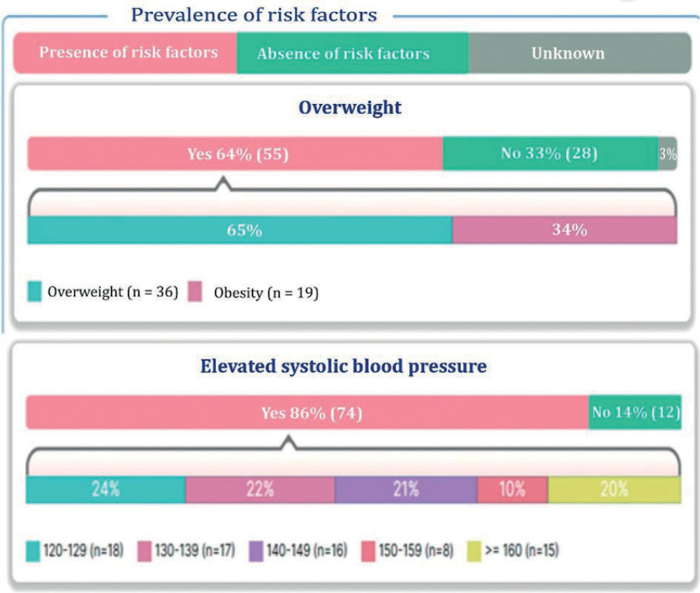Click the No 14% (12) blood pressure bar
Image resolution: width=700 pixels, height=593 pixels.
coord(635,412)
